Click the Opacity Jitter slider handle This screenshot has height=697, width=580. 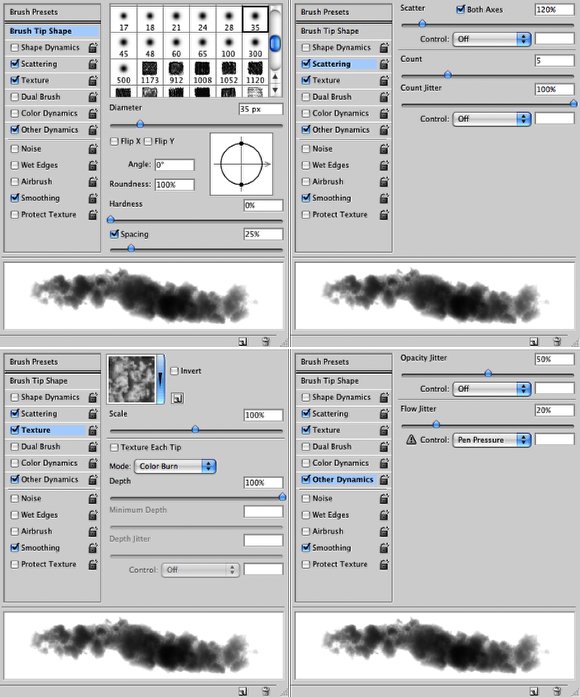(x=488, y=373)
